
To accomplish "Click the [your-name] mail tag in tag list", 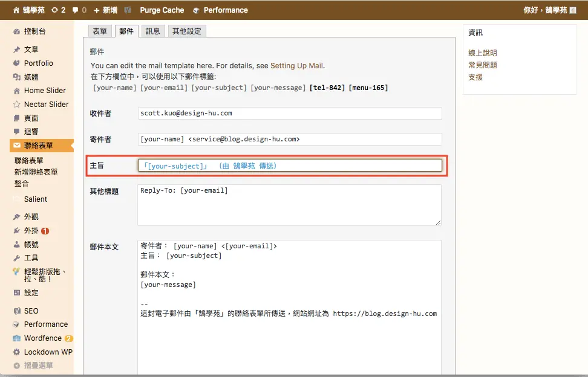I will tap(115, 88).
